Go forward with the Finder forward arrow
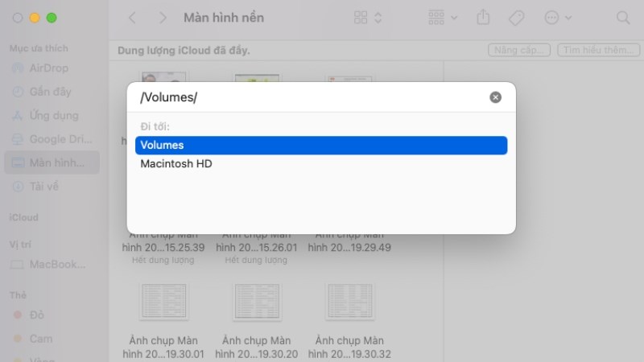The height and width of the screenshot is (362, 644). click(163, 18)
